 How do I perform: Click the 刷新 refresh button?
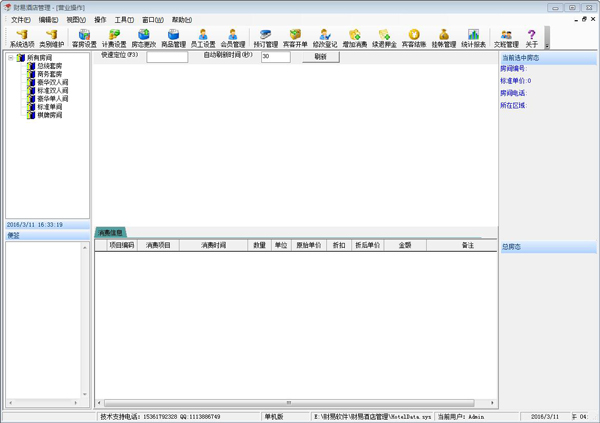[320, 57]
